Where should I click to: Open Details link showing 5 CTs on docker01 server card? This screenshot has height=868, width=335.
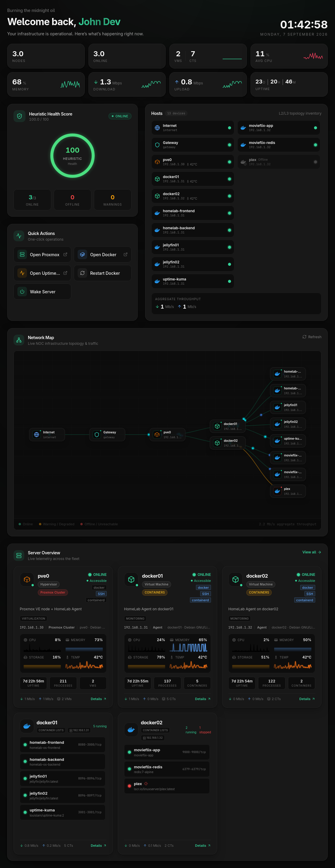pos(203,699)
